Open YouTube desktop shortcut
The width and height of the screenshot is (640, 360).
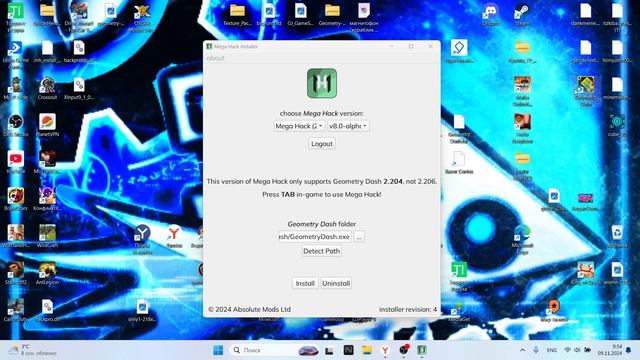(16, 162)
